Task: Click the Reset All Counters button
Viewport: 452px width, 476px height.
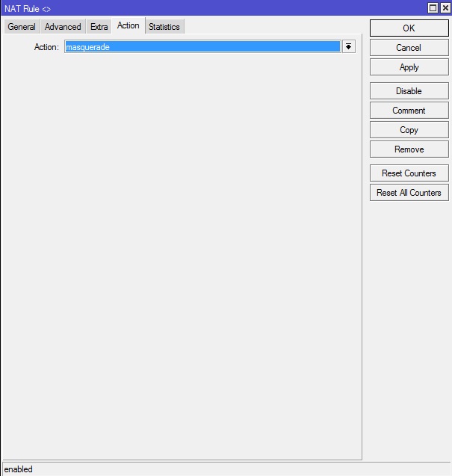Action: 409,193
